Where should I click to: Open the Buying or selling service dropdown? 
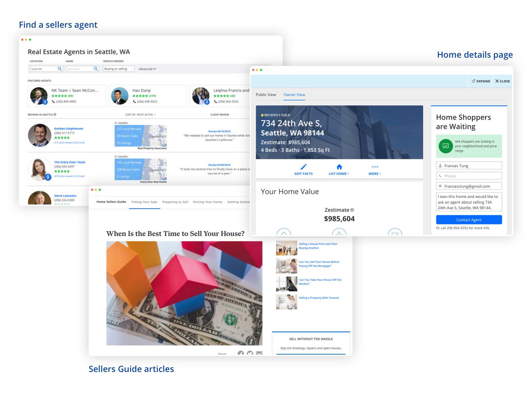pyautogui.click(x=119, y=69)
